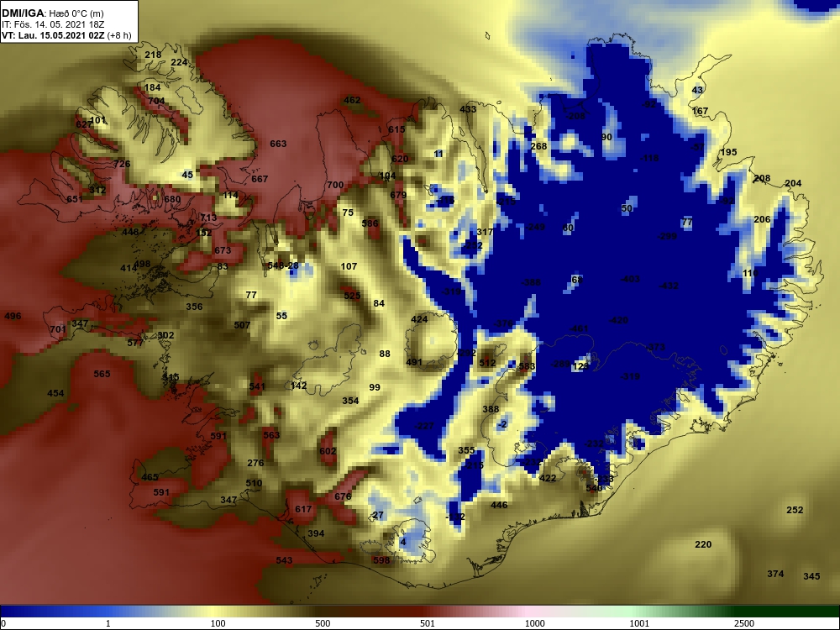
Task: Click the '726' map value
Action: (x=122, y=164)
